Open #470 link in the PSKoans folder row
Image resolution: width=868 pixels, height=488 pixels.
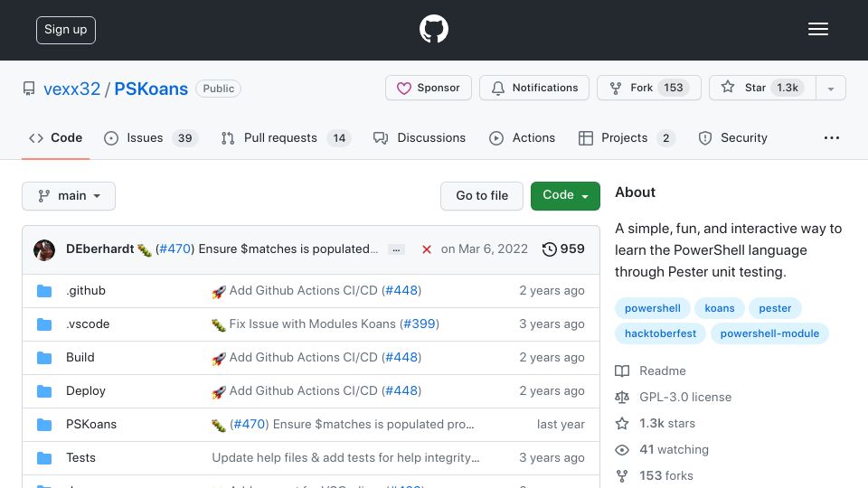click(x=250, y=424)
